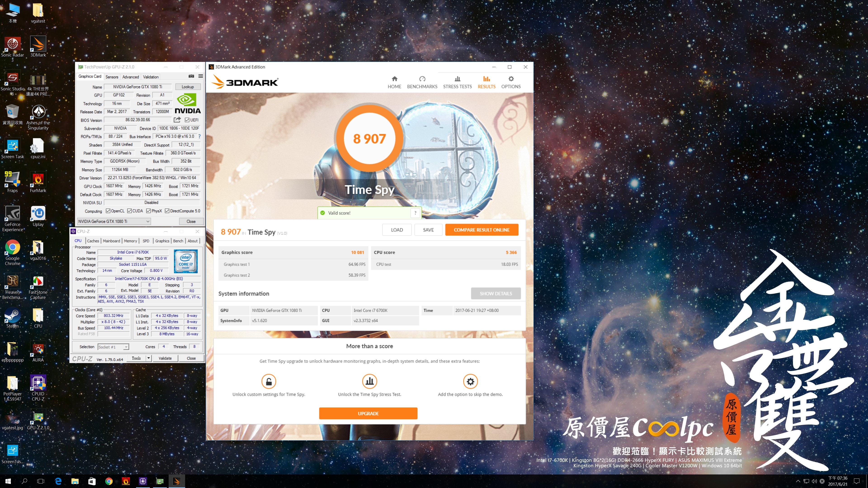Open Ashes of the Singularity shortcut
Viewport: 868px width, 488px height.
click(38, 117)
